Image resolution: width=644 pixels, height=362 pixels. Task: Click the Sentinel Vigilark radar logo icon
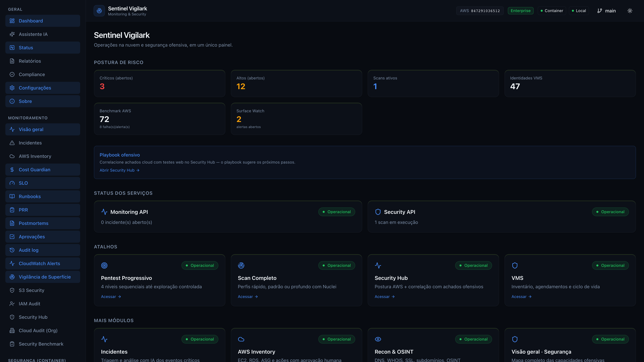pos(99,11)
